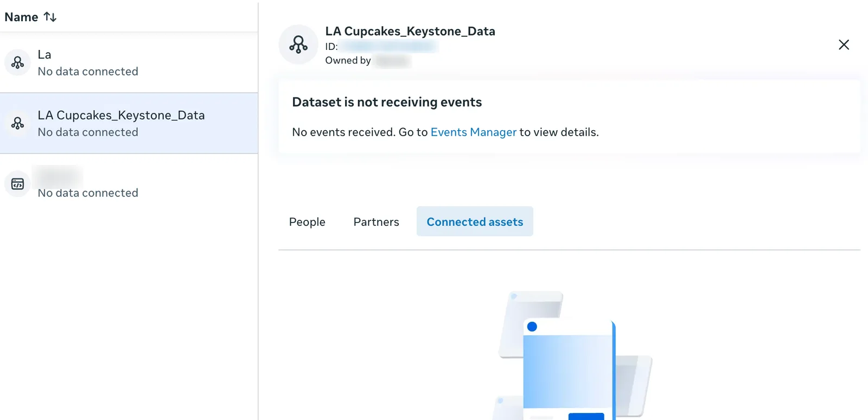Viewport: 868px width, 420px height.
Task: Click the ID label in header
Action: click(331, 47)
